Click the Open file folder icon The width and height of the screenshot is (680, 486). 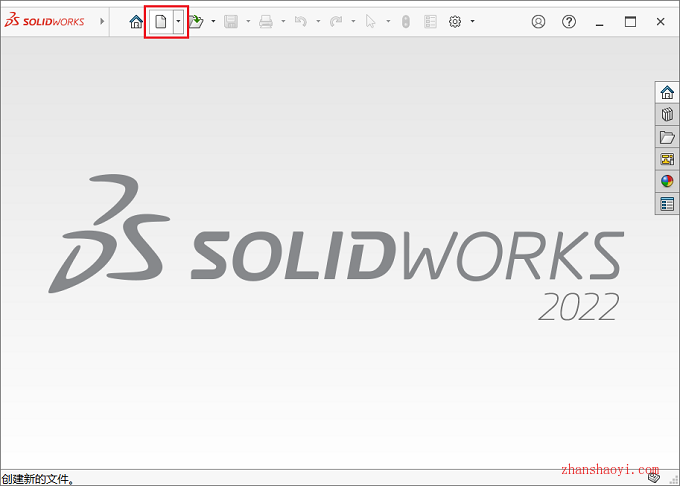196,21
